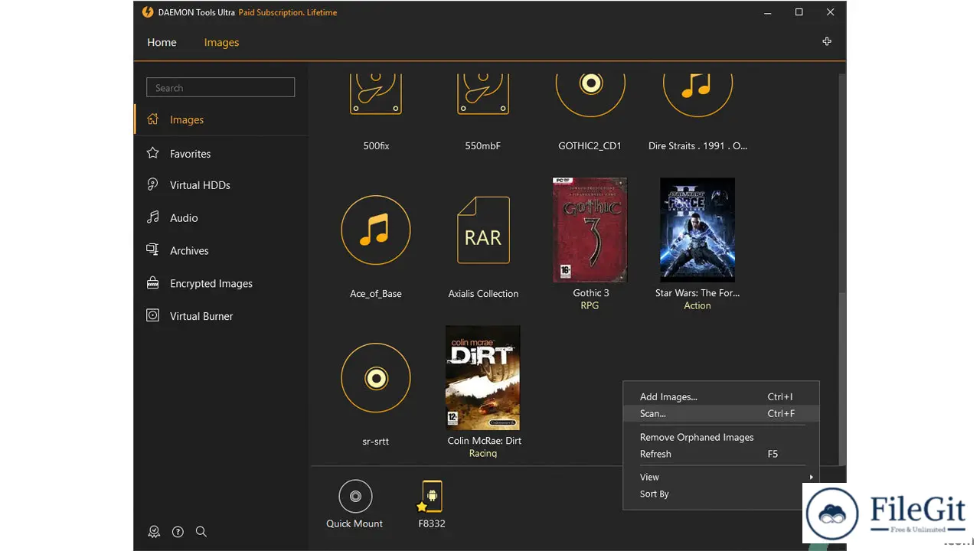Select the Colin McRae Dirt cover
The image size is (980, 551).
483,378
